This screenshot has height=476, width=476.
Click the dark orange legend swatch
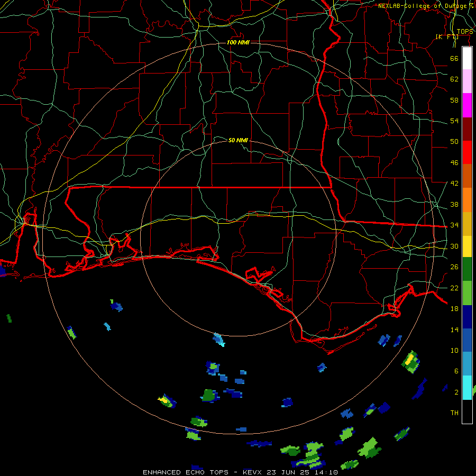click(467, 176)
